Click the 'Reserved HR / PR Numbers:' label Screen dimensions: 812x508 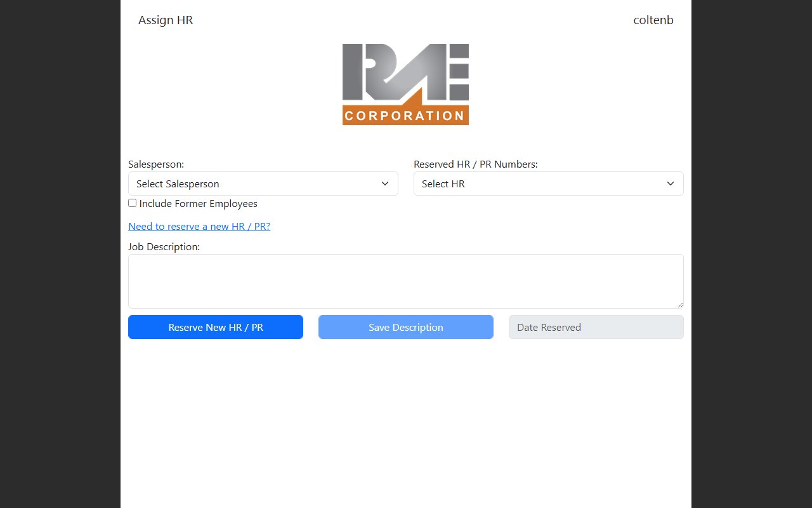pyautogui.click(x=476, y=164)
